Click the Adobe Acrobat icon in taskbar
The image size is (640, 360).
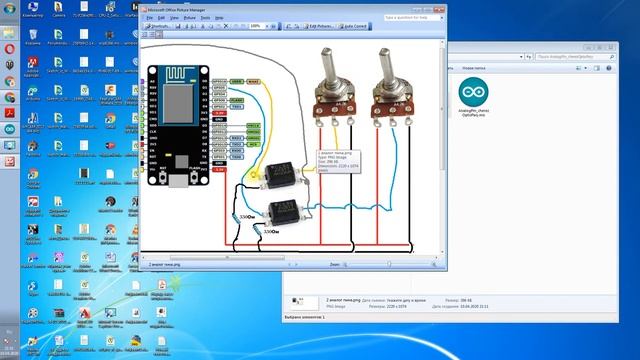click(9, 113)
